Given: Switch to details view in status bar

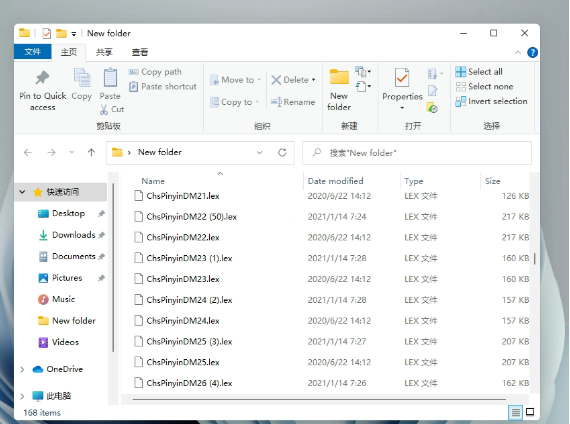Looking at the screenshot, I should coord(515,412).
